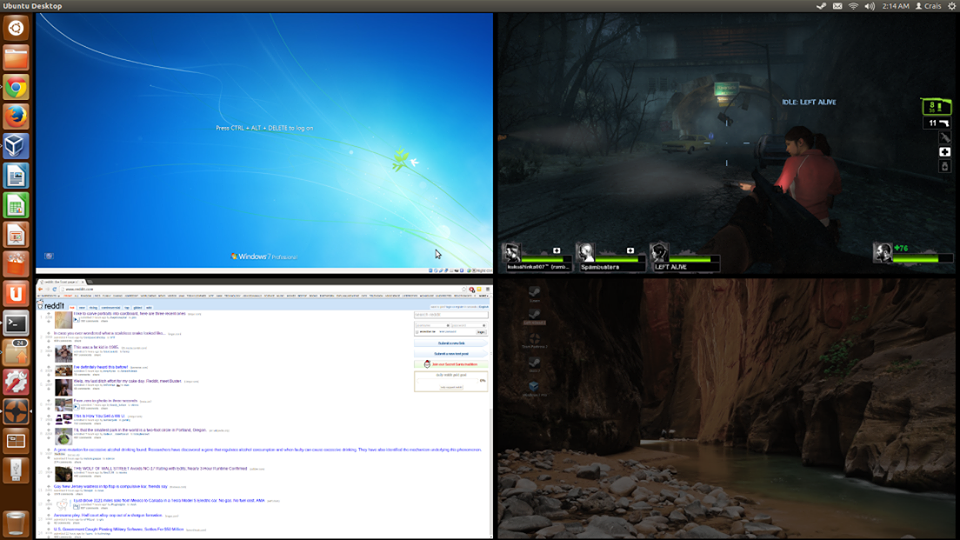Screen dimensions: 960x540
Task: Open sound volume indicator menu
Action: (x=869, y=6)
